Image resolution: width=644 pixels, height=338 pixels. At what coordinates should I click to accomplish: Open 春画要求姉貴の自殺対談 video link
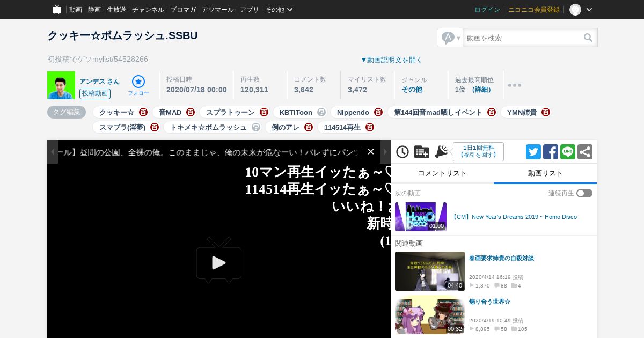pyautogui.click(x=501, y=258)
